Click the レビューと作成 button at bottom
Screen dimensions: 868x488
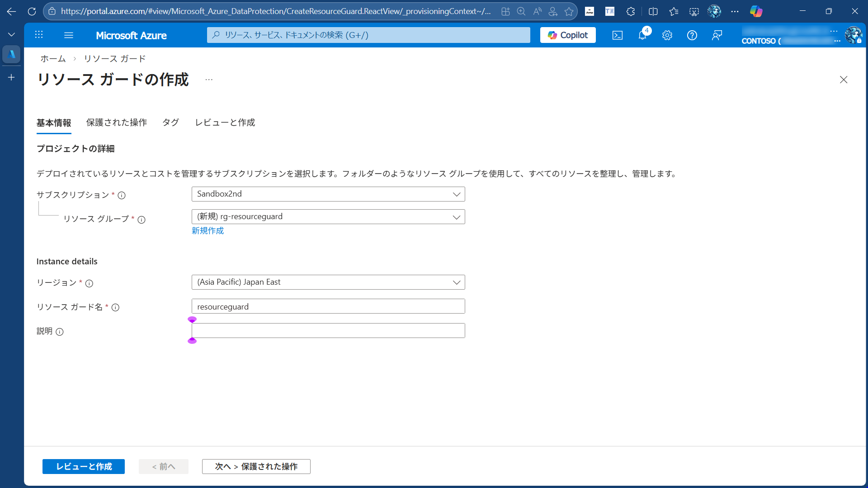point(83,466)
